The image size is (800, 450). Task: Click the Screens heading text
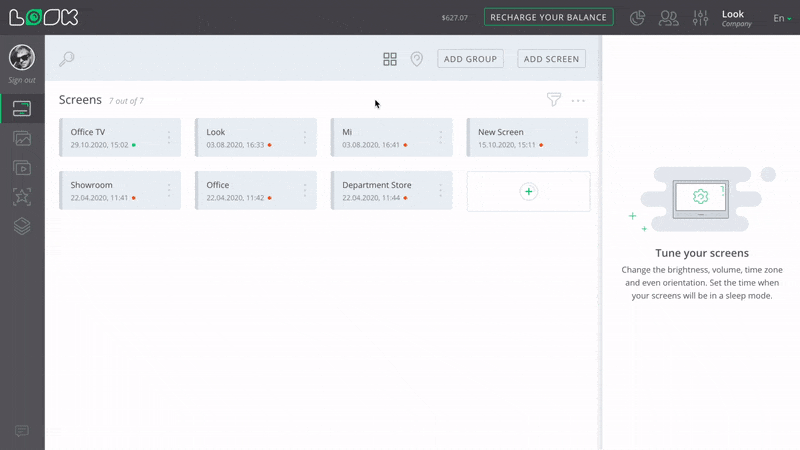(80, 99)
